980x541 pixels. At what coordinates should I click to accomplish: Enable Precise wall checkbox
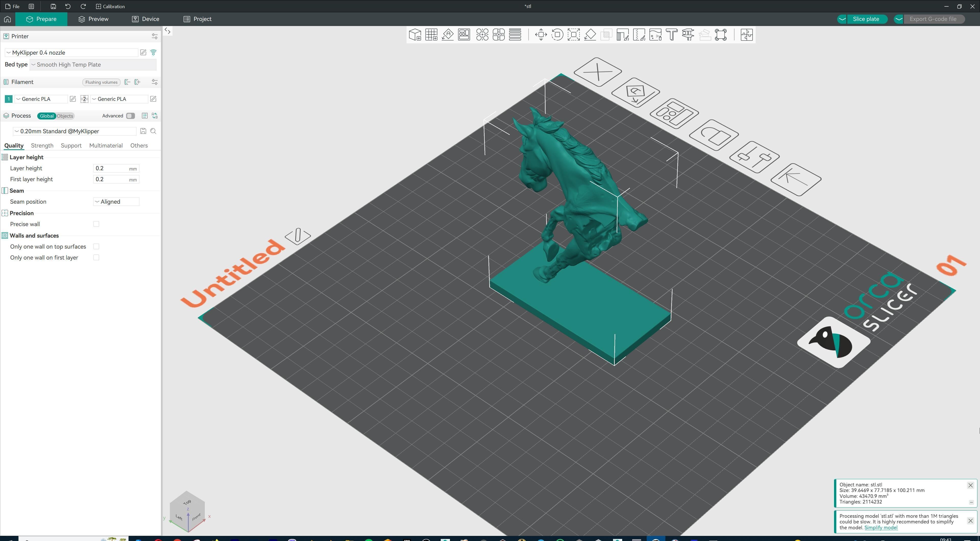[96, 224]
